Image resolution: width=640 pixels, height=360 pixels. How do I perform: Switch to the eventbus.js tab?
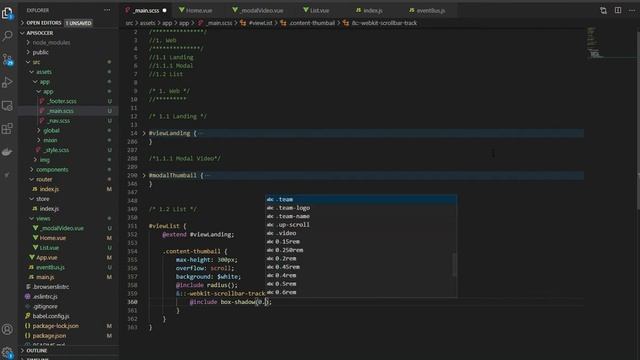[431, 11]
